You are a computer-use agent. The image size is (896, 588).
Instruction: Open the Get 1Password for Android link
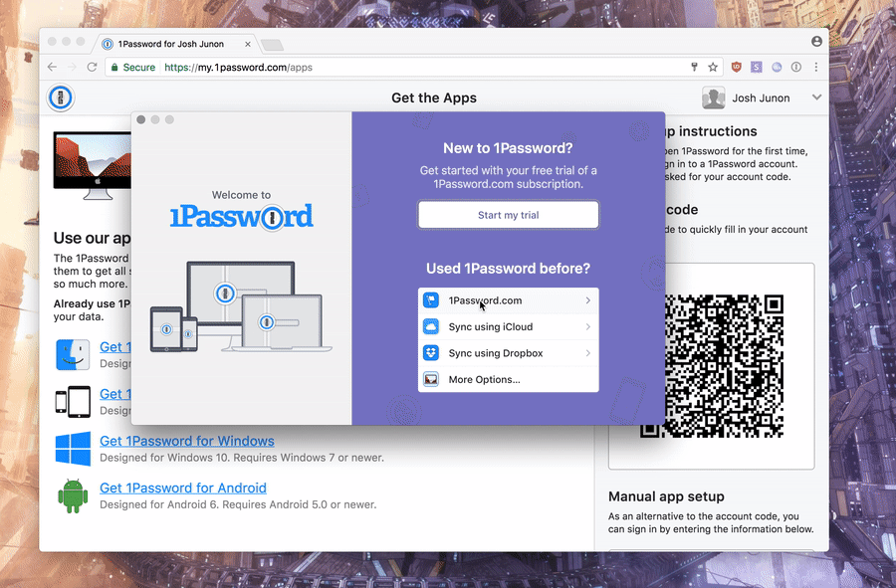(183, 488)
